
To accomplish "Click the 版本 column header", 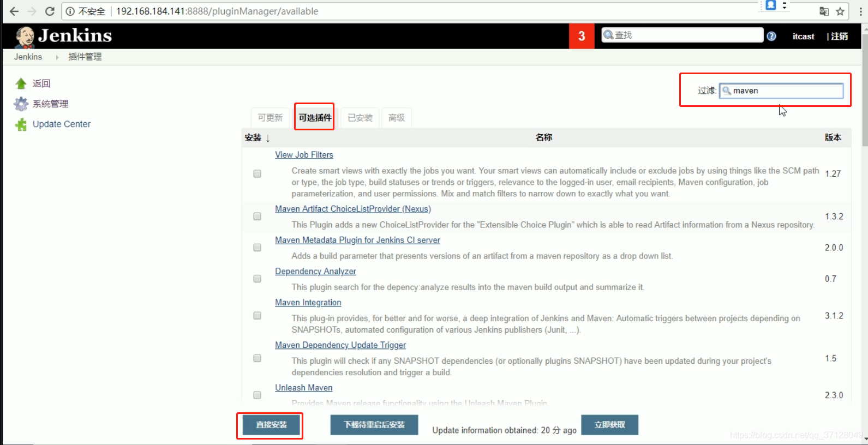I will pyautogui.click(x=833, y=138).
